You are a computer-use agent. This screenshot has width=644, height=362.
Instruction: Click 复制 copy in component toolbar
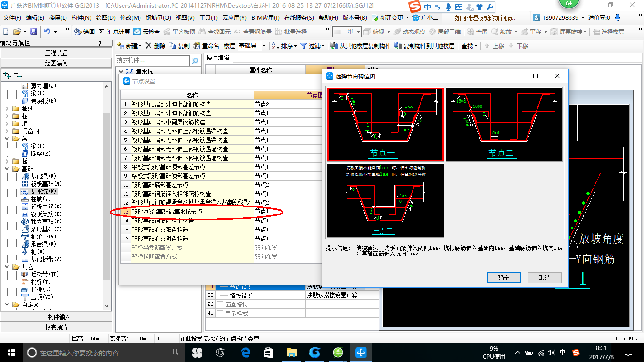click(x=179, y=46)
